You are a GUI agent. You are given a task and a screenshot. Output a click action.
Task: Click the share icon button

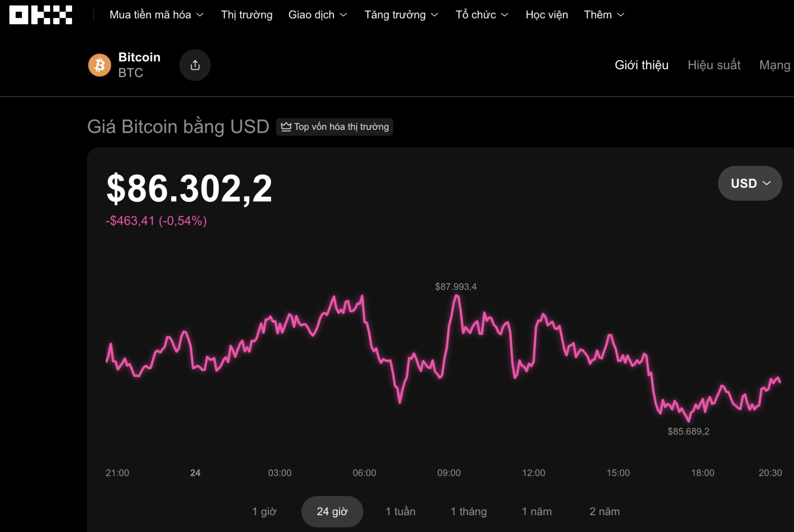click(x=195, y=65)
